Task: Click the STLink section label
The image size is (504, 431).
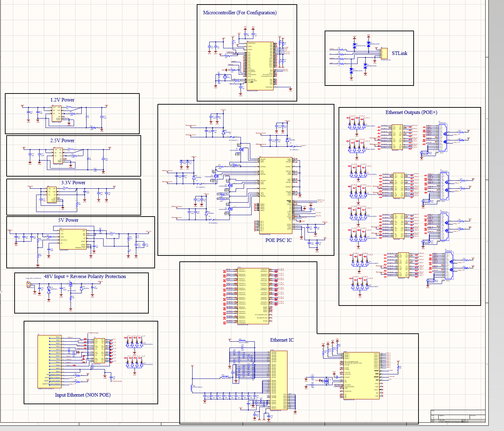Action: pos(399,53)
